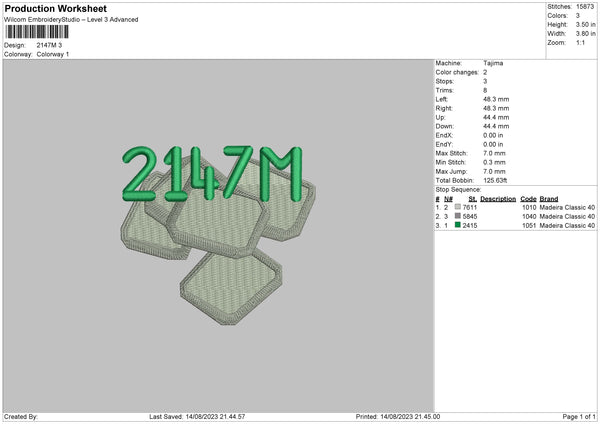Click the Stop Sequence label
Screen dimensions: 600x424
pos(458,189)
